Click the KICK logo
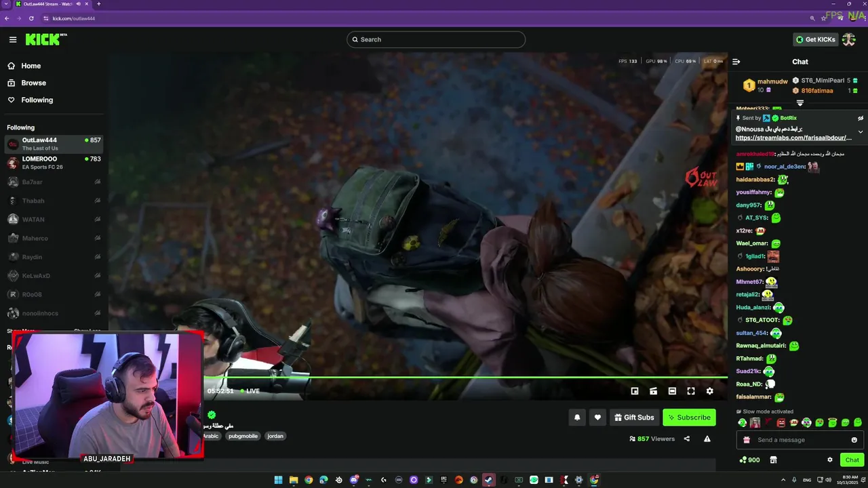This screenshot has height=488, width=868. [x=46, y=39]
